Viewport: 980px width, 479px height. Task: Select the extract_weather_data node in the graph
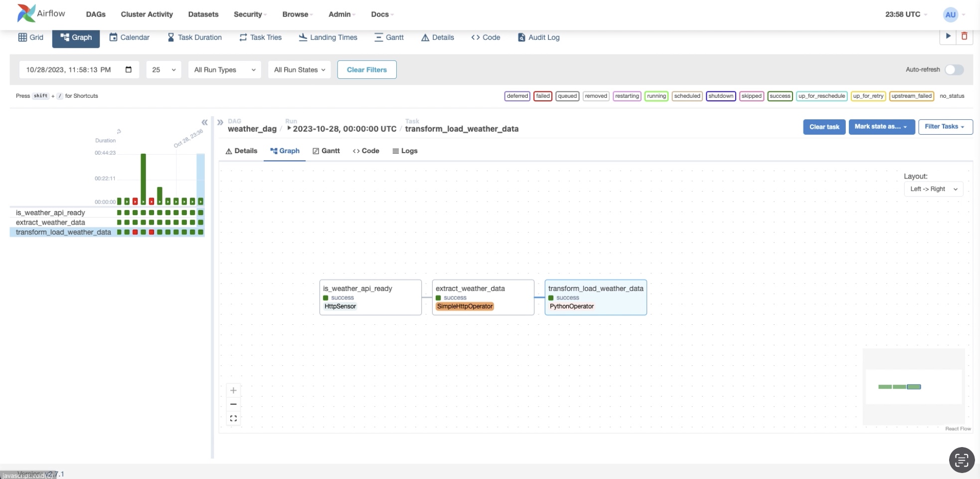click(483, 297)
